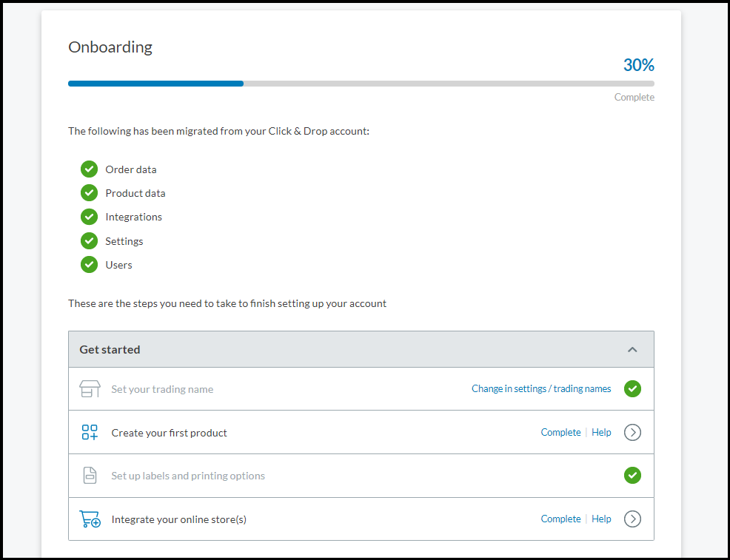Click the Product data green checkmark

[x=89, y=192]
